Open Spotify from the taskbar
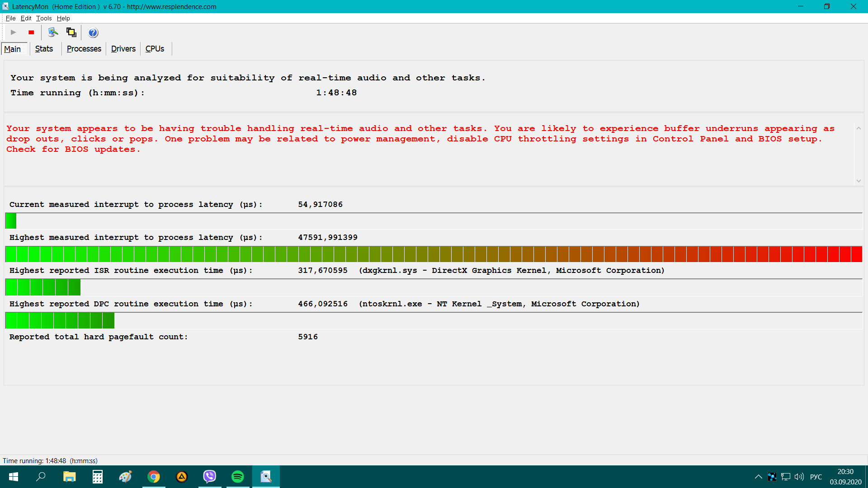This screenshot has height=488, width=868. (237, 477)
